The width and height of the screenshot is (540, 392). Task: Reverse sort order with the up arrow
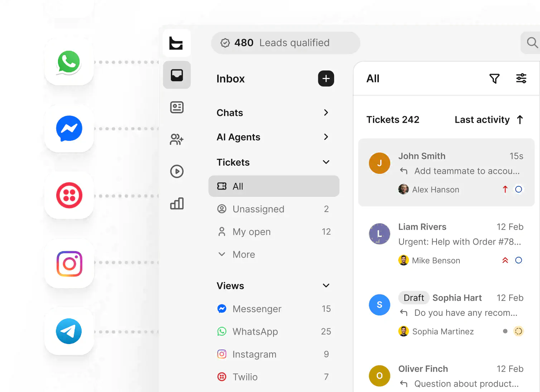(520, 119)
